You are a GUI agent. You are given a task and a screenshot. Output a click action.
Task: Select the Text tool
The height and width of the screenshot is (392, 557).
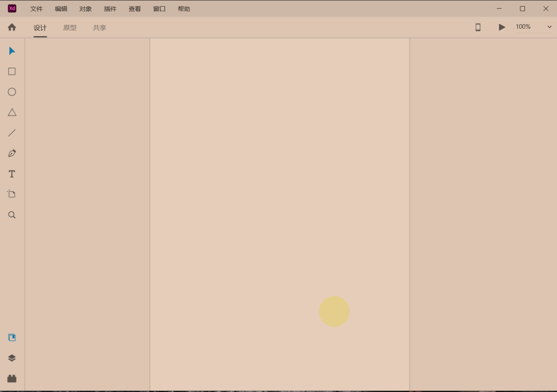point(12,174)
